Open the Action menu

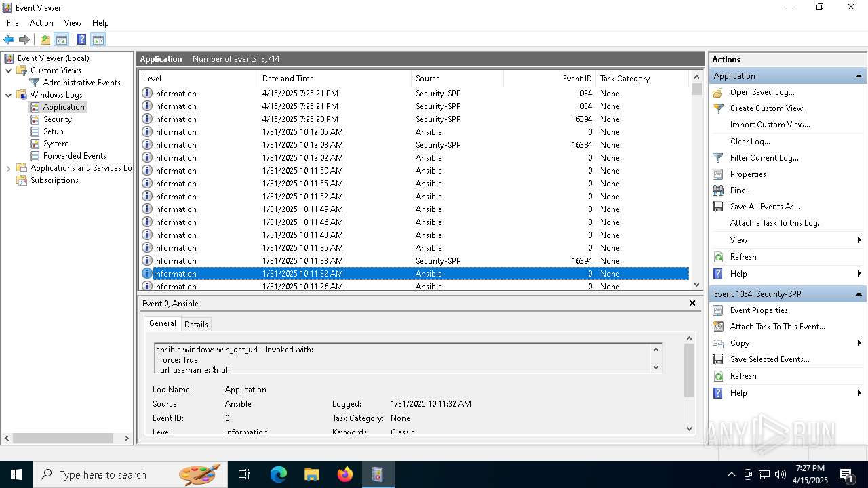(41, 23)
